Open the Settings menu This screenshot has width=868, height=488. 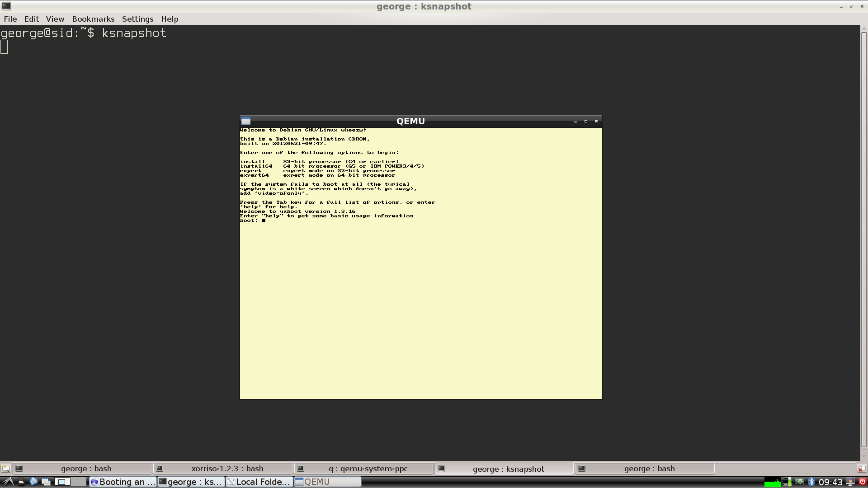click(138, 19)
